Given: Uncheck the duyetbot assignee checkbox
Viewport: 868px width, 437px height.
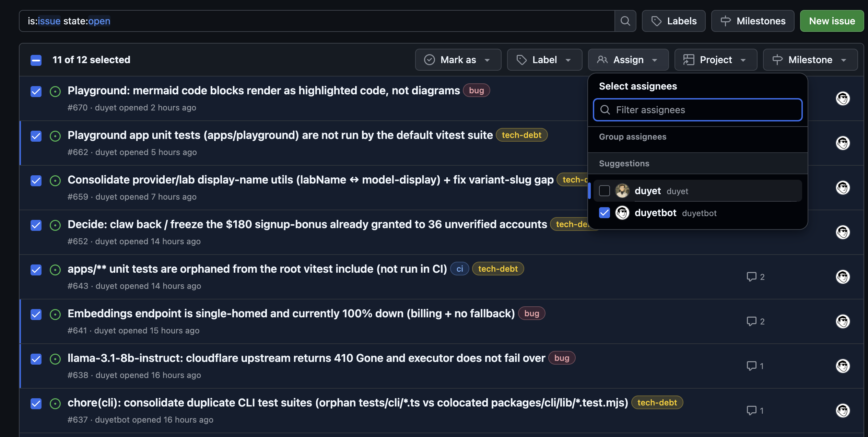Looking at the screenshot, I should [605, 213].
